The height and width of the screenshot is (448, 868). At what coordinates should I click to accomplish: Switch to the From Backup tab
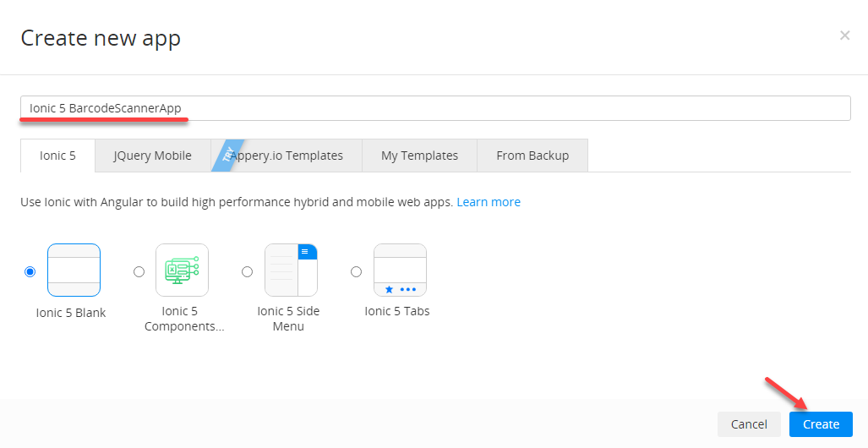pyautogui.click(x=532, y=156)
